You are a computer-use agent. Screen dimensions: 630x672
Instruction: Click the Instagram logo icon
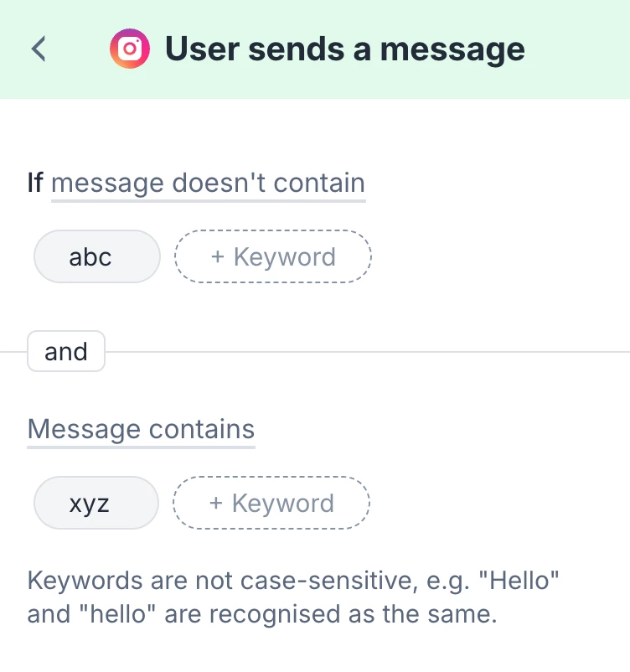130,49
